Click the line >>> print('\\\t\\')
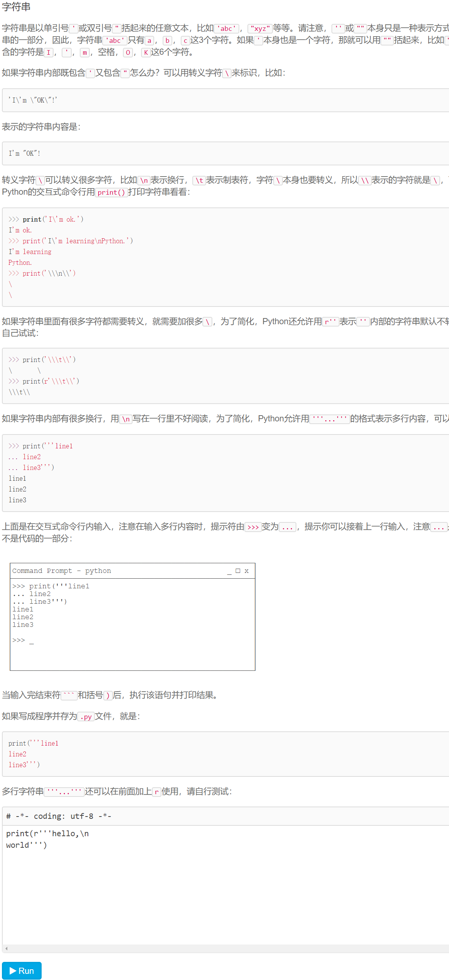Screen dimensions: 449x980 pyautogui.click(x=42, y=360)
